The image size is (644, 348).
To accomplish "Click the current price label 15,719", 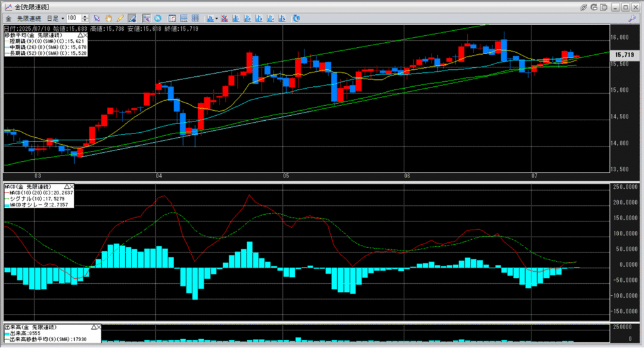I will point(625,55).
